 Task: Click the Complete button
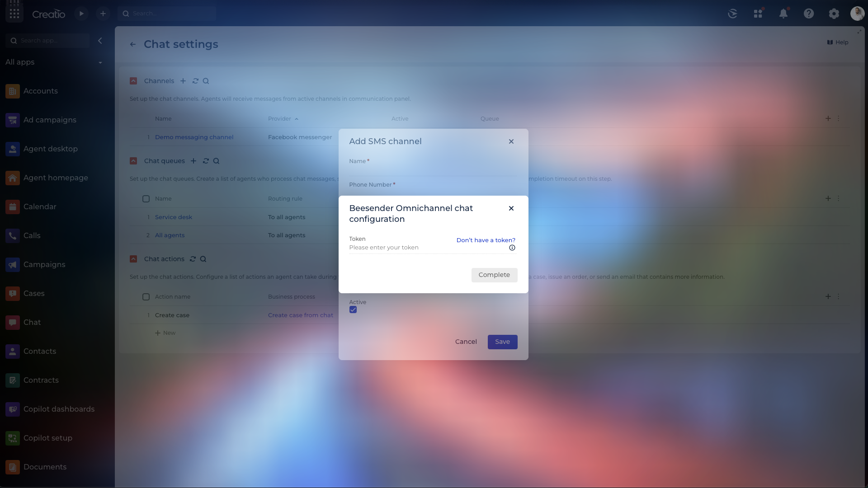coord(494,275)
